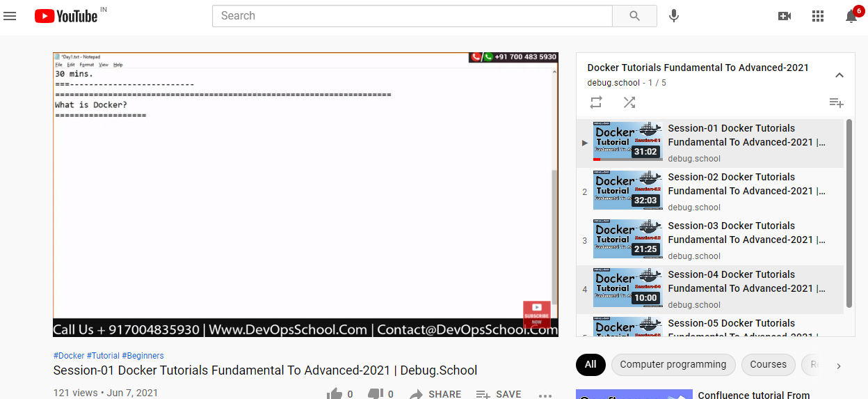The height and width of the screenshot is (399, 868).
Task: Save playlist with add-to-queue icon
Action: (836, 103)
